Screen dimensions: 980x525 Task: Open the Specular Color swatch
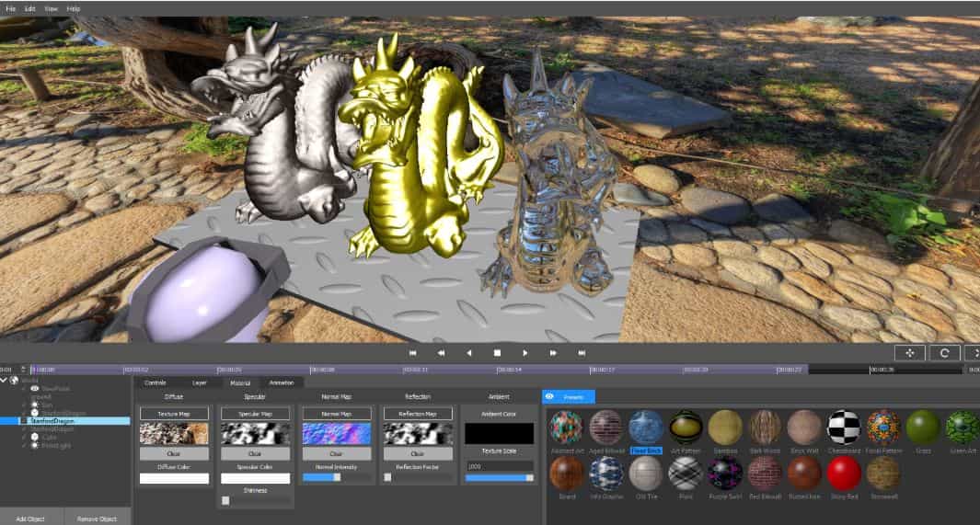click(255, 479)
